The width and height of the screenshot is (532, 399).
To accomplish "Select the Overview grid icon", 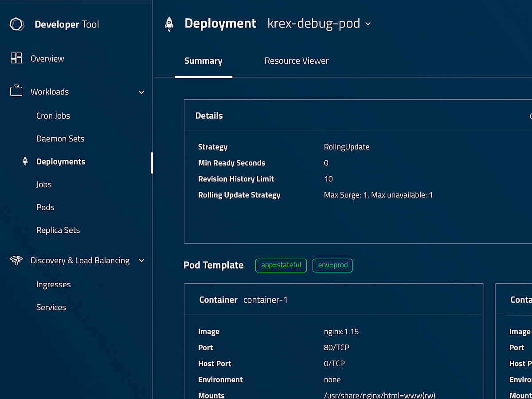I will tap(16, 58).
